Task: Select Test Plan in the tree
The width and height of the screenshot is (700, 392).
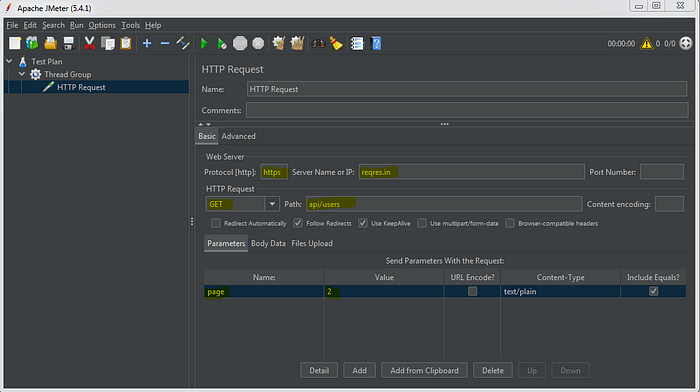Action: point(46,61)
